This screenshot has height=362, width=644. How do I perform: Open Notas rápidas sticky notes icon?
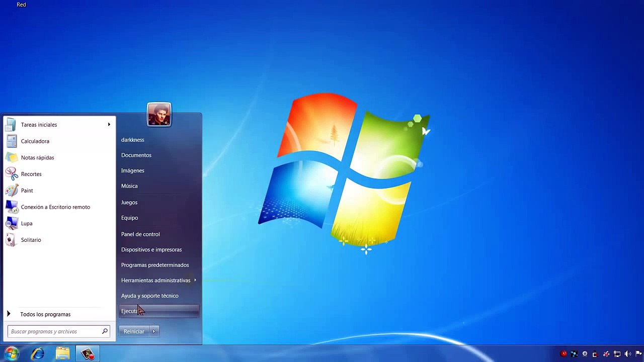coord(12,157)
